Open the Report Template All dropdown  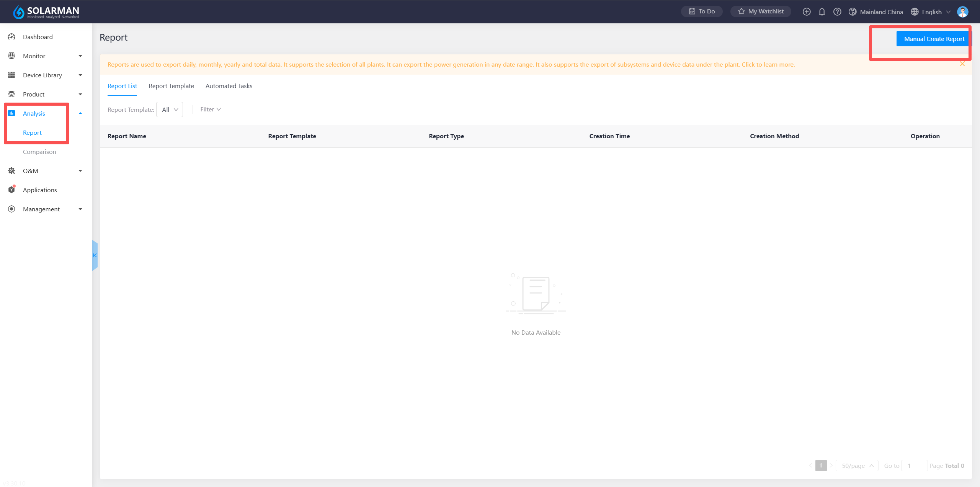[170, 109]
